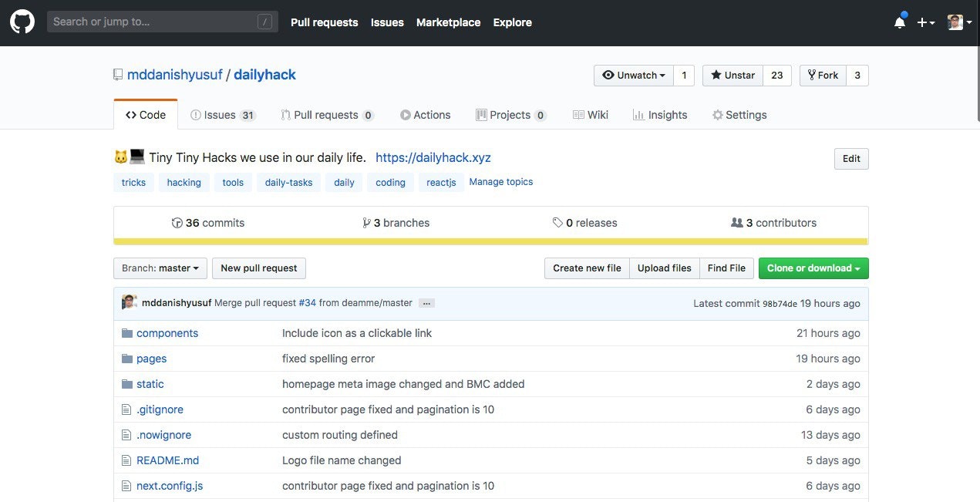Switch to the Insights tab

pos(660,115)
